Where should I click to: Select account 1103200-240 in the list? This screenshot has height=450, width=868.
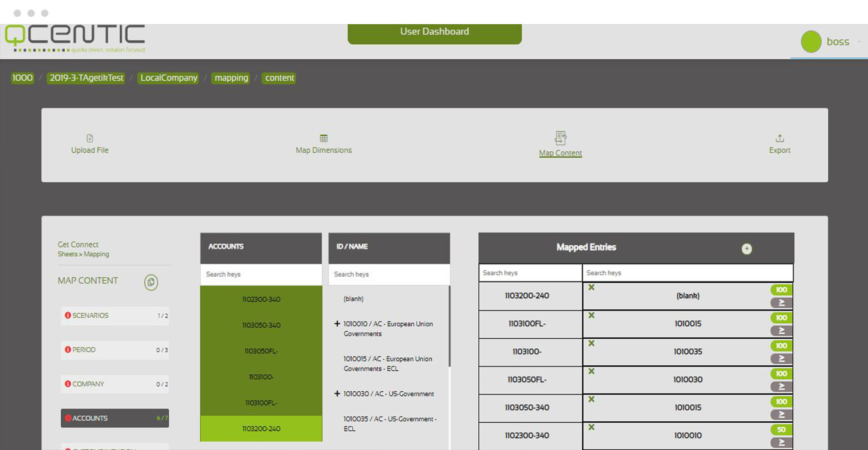(261, 429)
